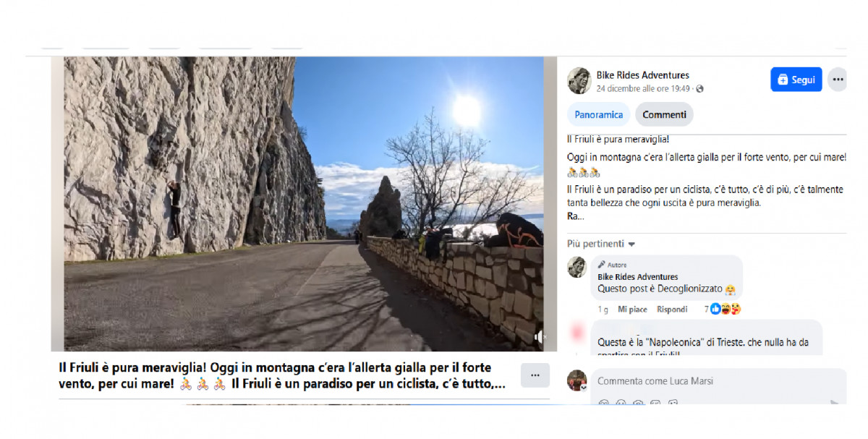Click the 24 dicembre post timestamp

642,89
